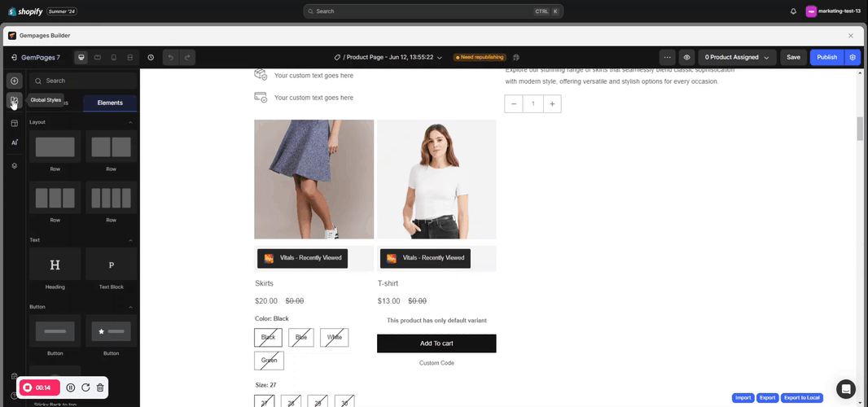This screenshot has height=407, width=868.
Task: Choose the White color variant option
Action: [334, 337]
